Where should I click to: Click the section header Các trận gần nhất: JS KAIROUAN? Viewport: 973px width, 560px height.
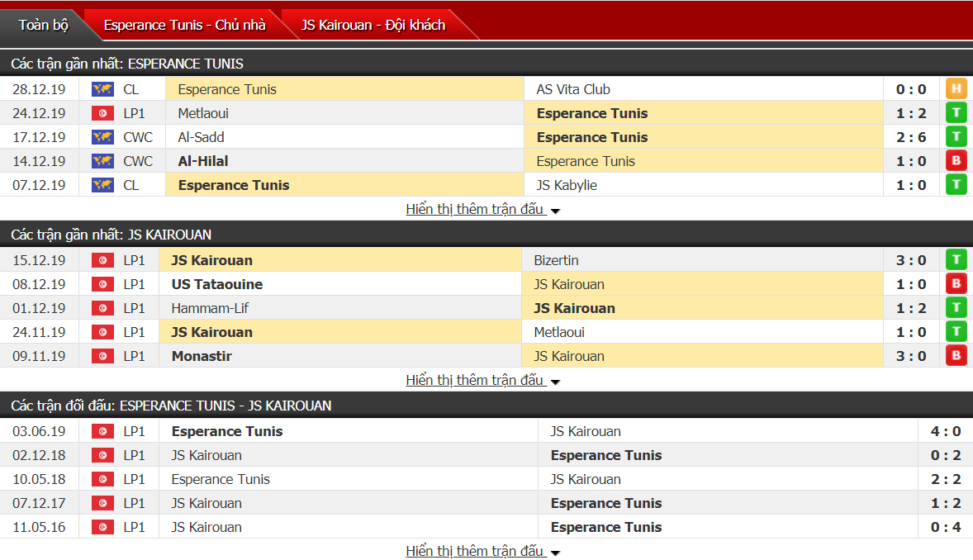pos(486,234)
